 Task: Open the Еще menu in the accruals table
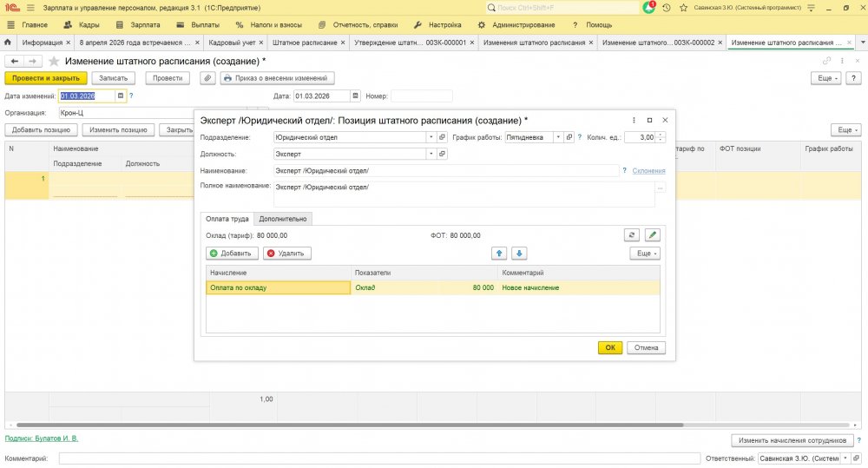[646, 254]
